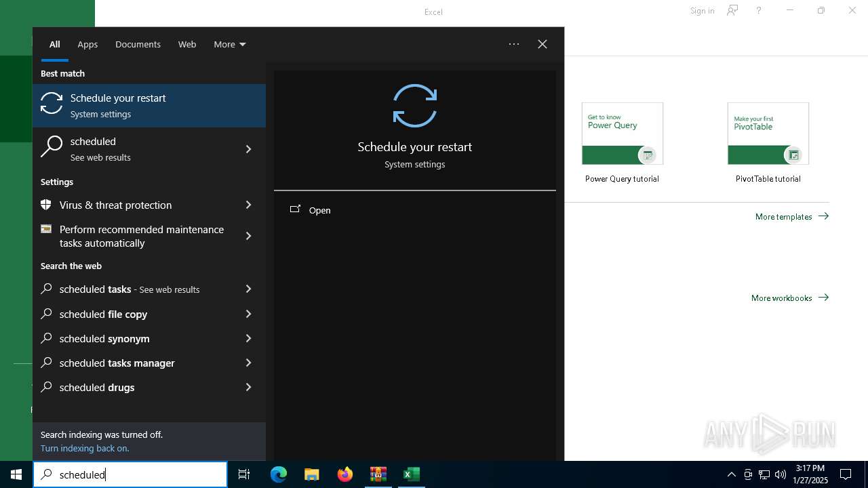Click More templates link in Excel
The image size is (868, 488).
(x=792, y=216)
